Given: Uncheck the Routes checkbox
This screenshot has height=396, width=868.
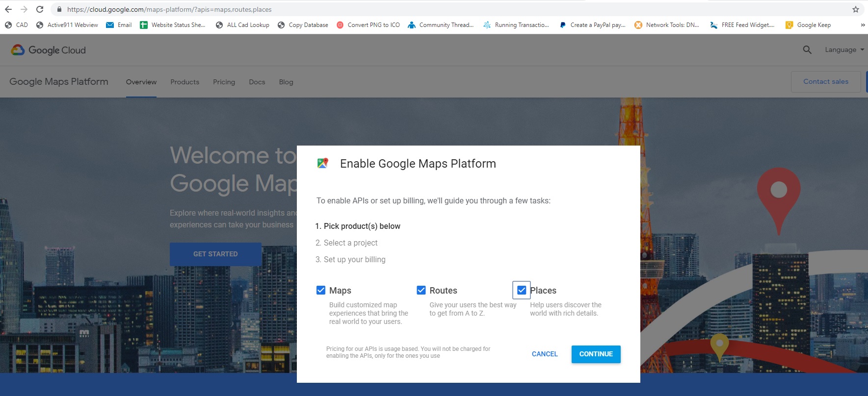Looking at the screenshot, I should pyautogui.click(x=421, y=290).
